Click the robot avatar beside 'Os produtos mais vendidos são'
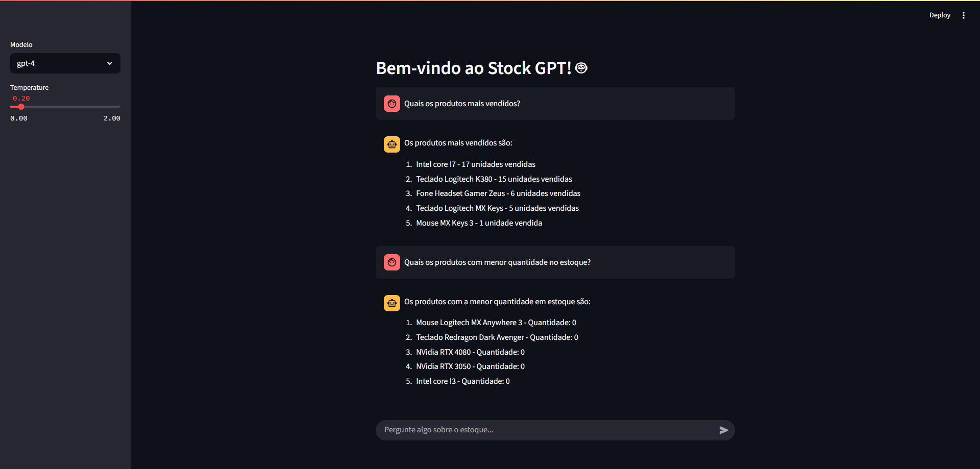Image resolution: width=980 pixels, height=469 pixels. [392, 144]
